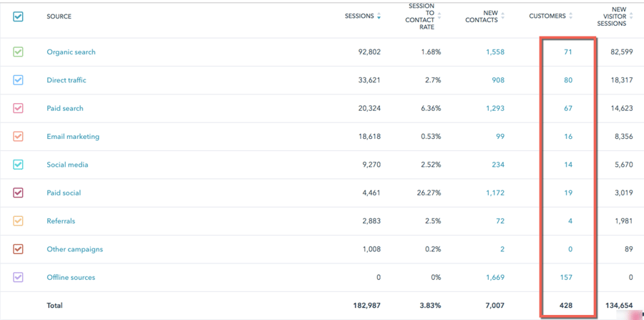Open the Other campaigns source link
The width and height of the screenshot is (644, 320).
click(74, 249)
